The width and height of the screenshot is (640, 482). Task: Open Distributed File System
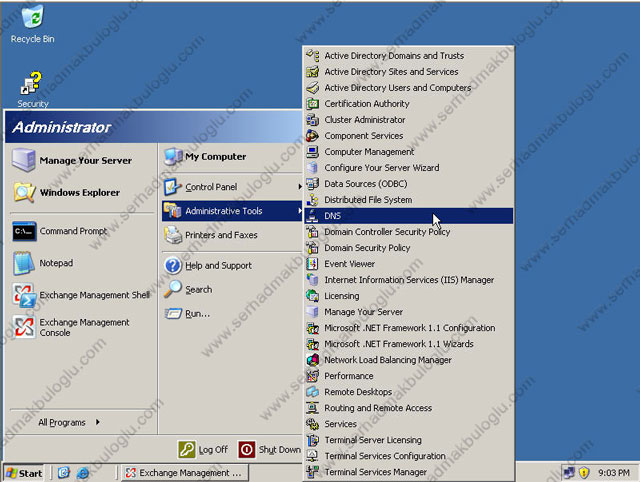(409, 200)
